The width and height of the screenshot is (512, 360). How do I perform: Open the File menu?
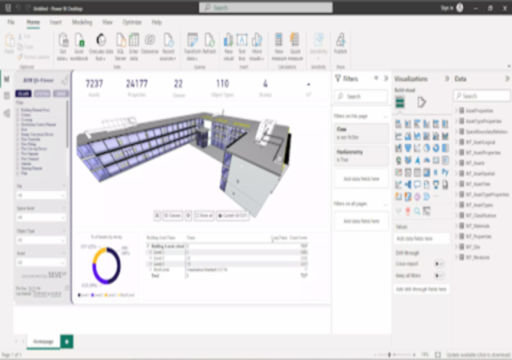(x=11, y=22)
